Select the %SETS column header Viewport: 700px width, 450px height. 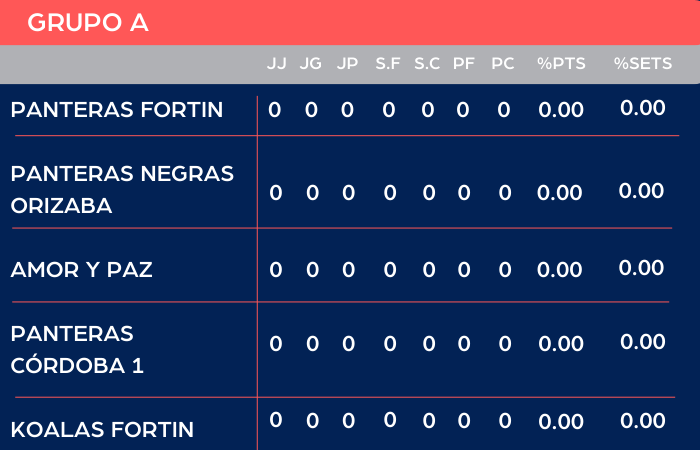coord(642,64)
